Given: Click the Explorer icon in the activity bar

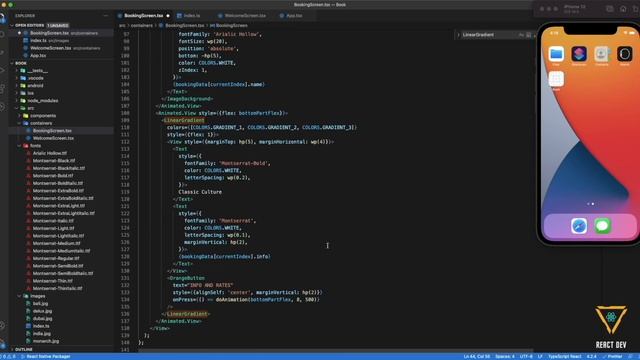Looking at the screenshot, I should click(2, 18).
